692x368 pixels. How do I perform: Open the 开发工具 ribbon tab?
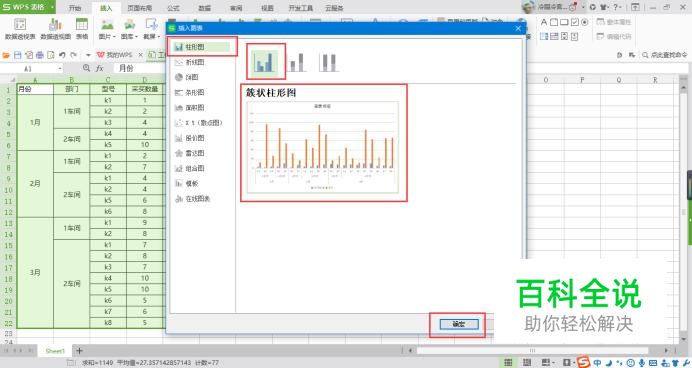point(301,8)
